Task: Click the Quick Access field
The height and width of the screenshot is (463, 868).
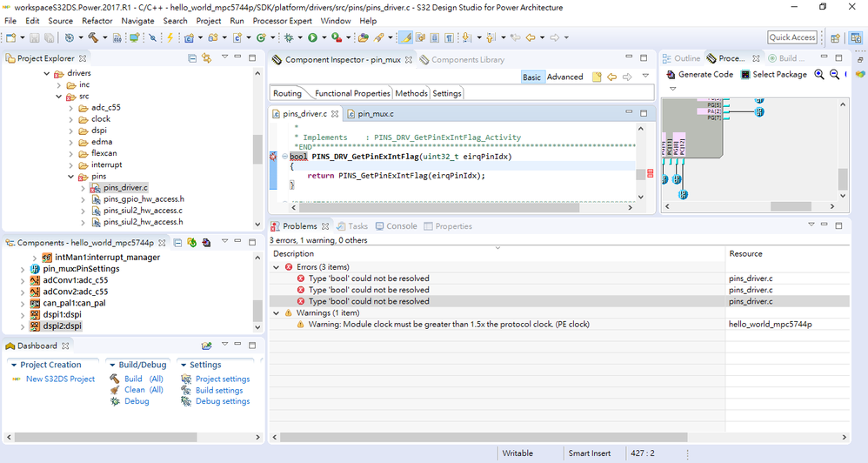Action: [x=792, y=37]
